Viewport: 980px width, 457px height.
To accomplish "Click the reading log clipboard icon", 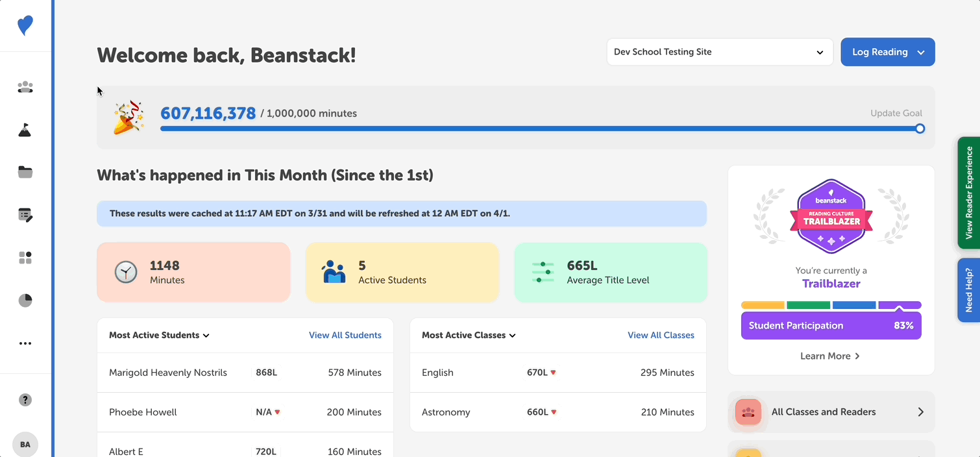I will pos(25,214).
